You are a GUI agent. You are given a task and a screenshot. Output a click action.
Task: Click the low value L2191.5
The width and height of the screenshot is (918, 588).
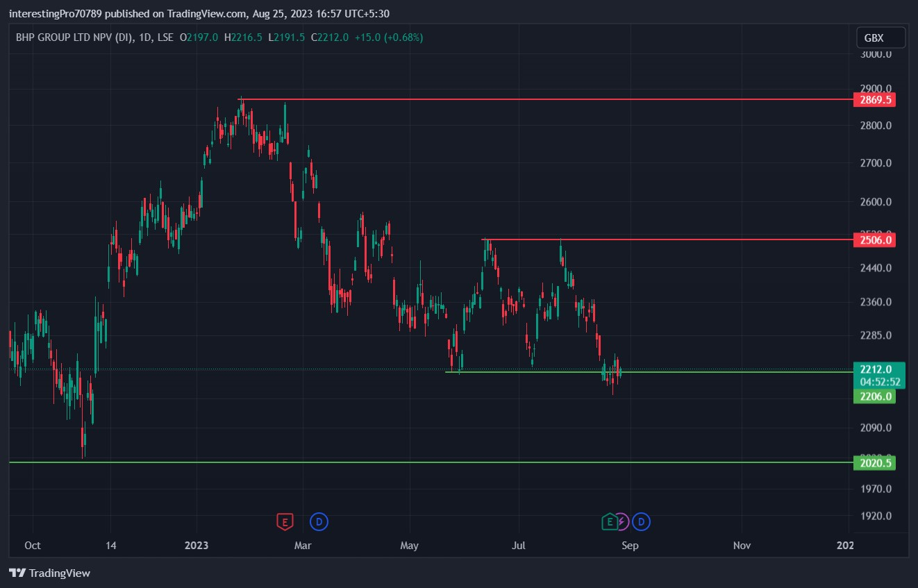coord(286,37)
